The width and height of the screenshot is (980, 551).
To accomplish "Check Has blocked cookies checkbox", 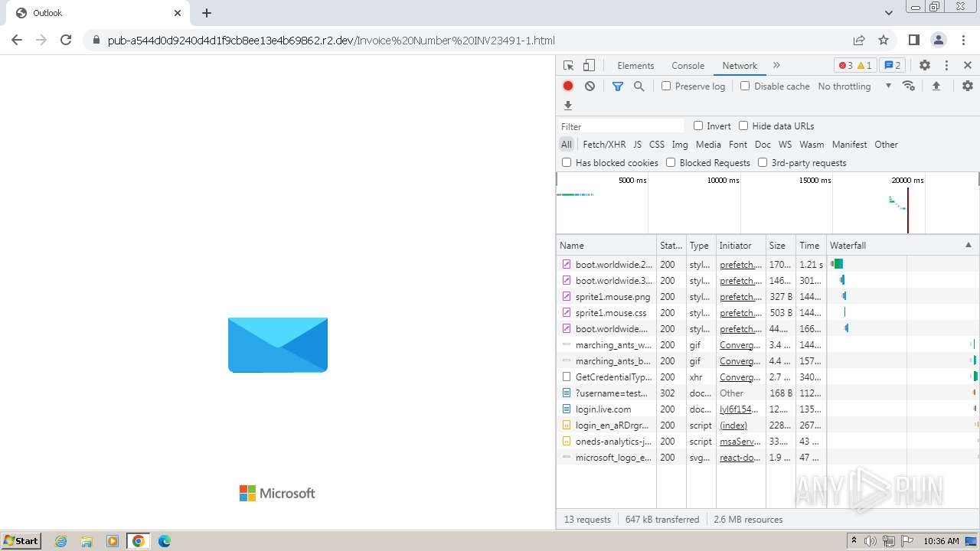I will [x=567, y=162].
